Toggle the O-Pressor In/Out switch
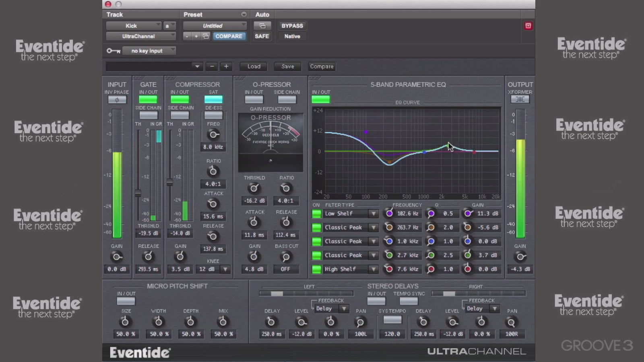 pos(254,99)
